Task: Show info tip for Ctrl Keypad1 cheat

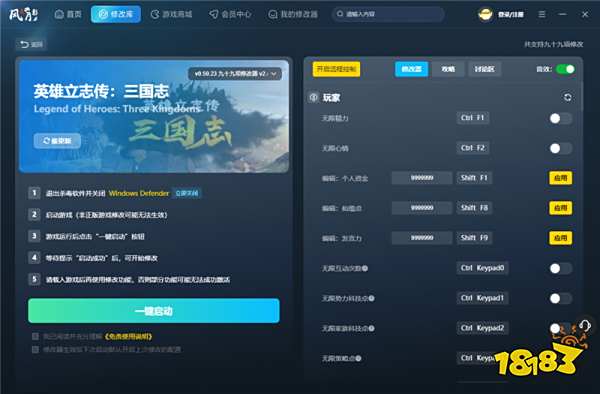Action: [x=372, y=298]
